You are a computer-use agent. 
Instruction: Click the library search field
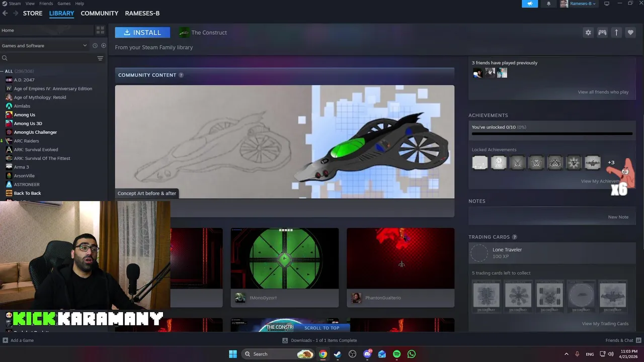click(x=48, y=58)
